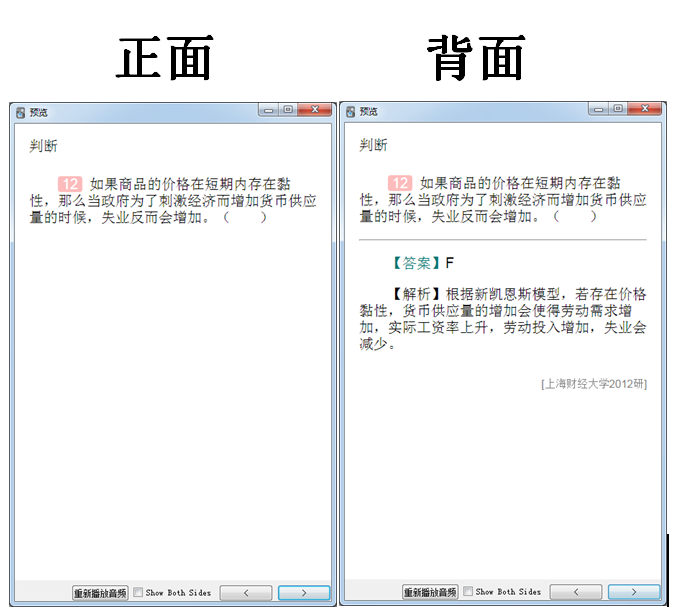Close the right preview window
The height and width of the screenshot is (610, 674).
(645, 109)
